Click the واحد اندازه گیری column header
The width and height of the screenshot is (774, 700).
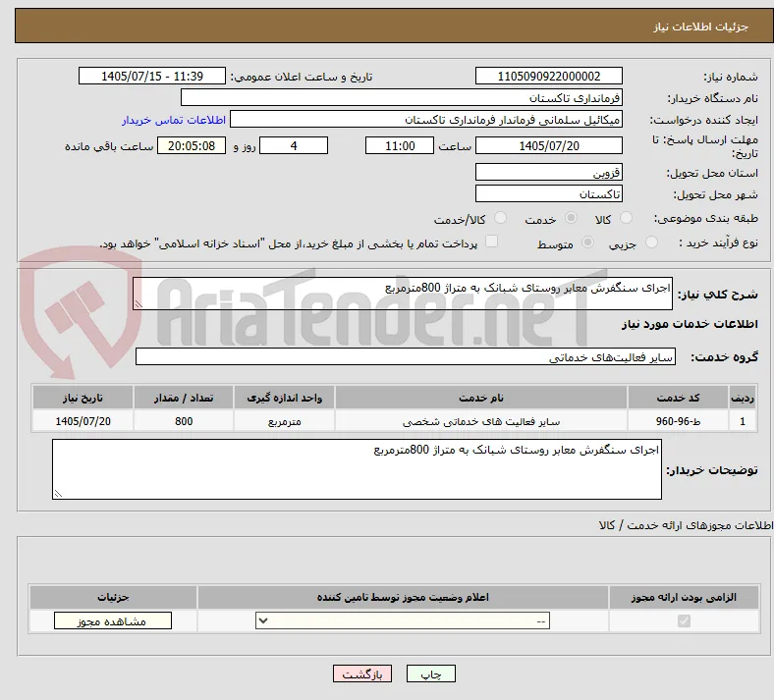click(284, 398)
